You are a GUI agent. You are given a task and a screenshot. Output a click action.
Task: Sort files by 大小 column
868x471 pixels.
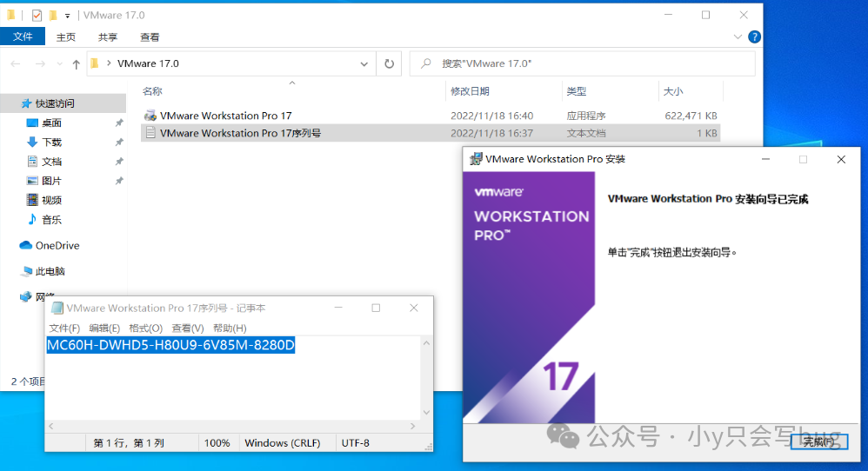pos(673,91)
